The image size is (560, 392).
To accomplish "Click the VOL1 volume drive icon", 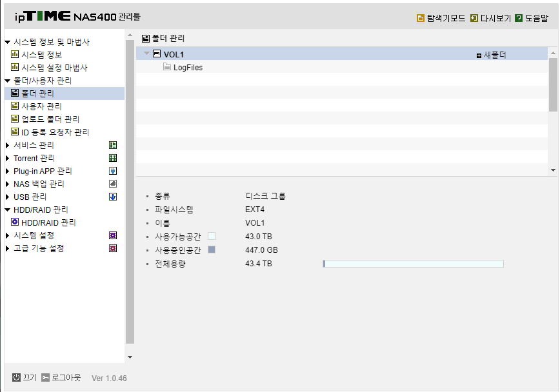I will [x=157, y=54].
